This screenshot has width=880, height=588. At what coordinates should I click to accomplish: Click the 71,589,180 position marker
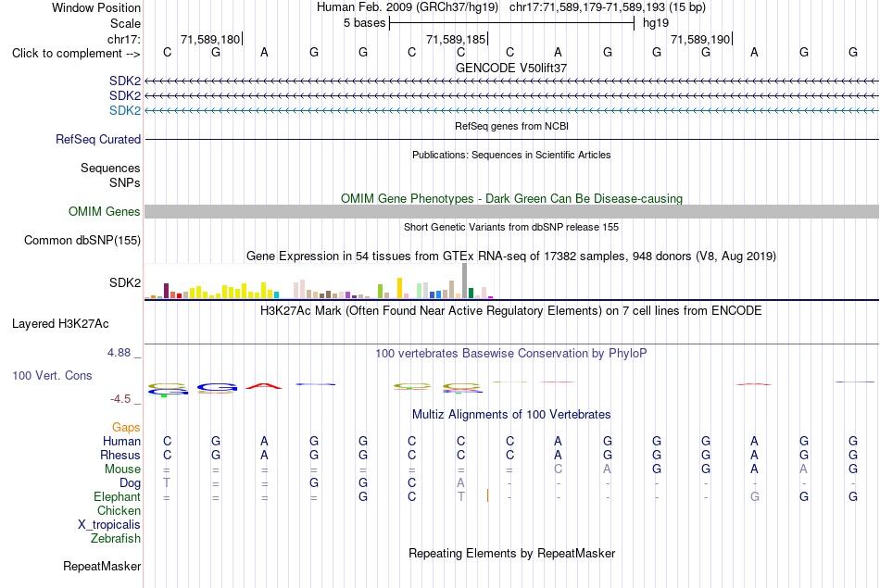coord(210,39)
